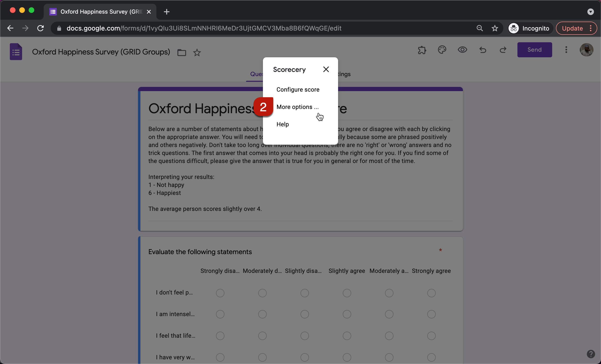Undo the last change
This screenshot has width=601, height=364.
483,50
